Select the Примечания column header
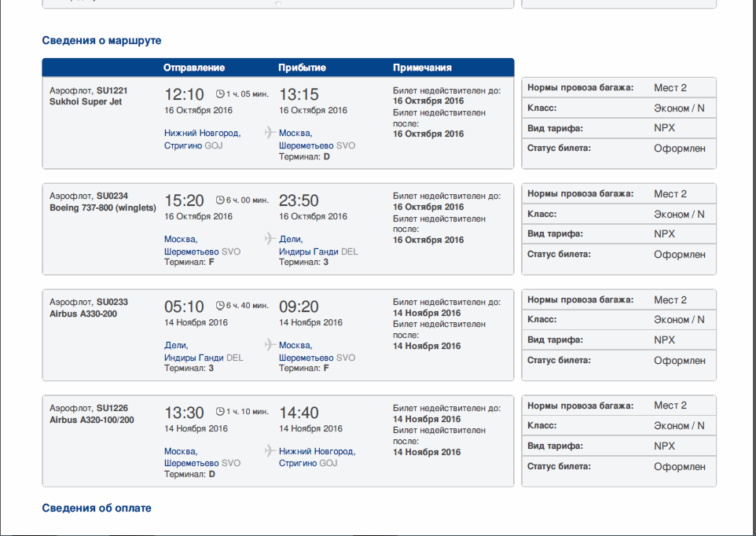Image resolution: width=756 pixels, height=536 pixels. [x=422, y=68]
